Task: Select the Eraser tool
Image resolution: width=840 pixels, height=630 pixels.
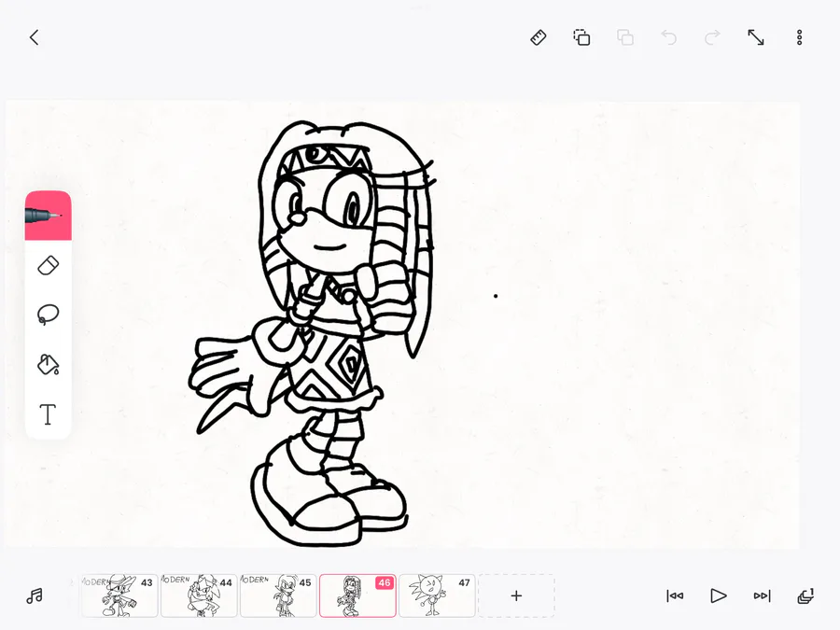Action: (49, 266)
